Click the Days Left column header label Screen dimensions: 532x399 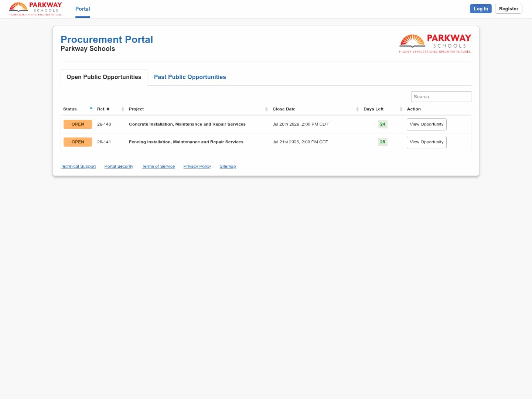click(x=374, y=109)
